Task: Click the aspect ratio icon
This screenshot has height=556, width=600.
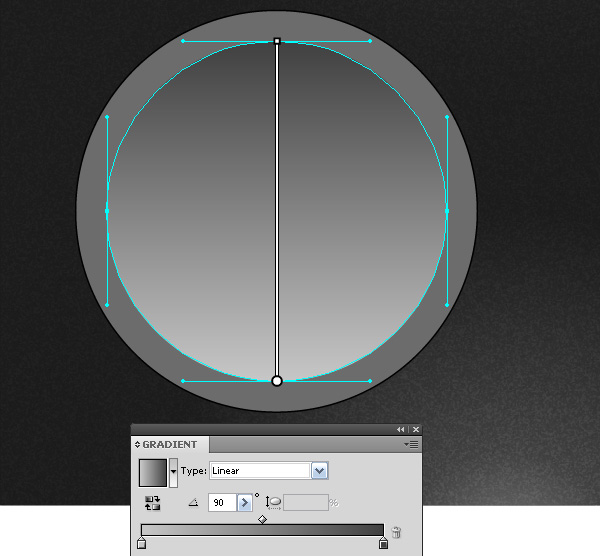Action: (273, 503)
